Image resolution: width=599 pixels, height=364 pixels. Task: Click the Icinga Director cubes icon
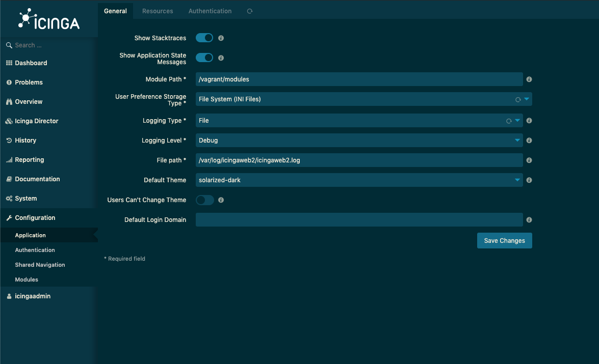coord(9,121)
